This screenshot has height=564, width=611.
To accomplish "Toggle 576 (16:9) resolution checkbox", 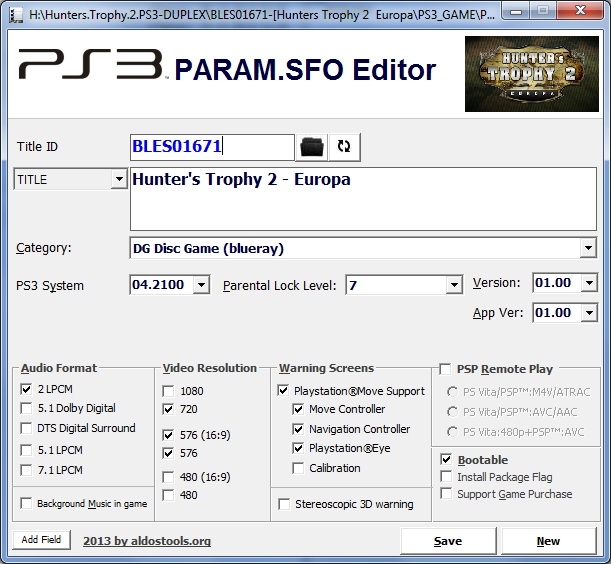I will [168, 435].
